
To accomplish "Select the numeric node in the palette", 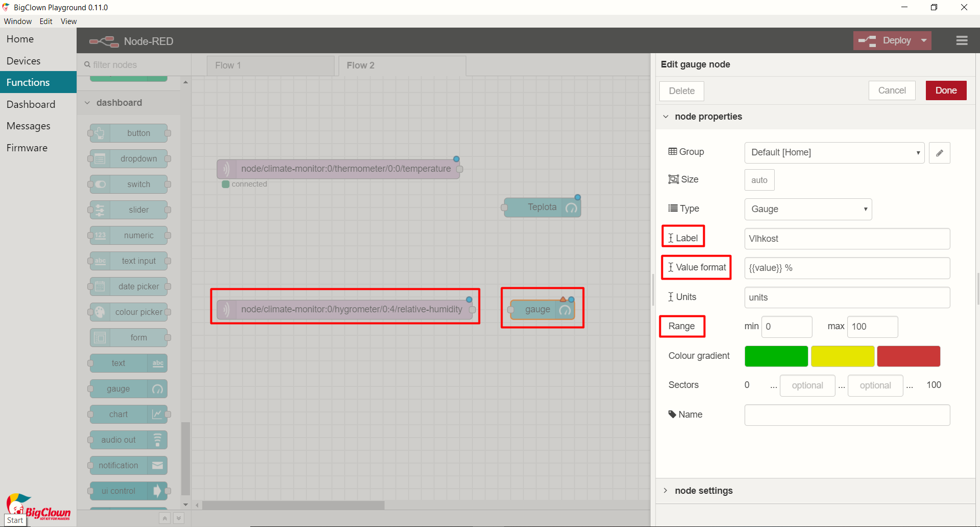I will (x=129, y=235).
